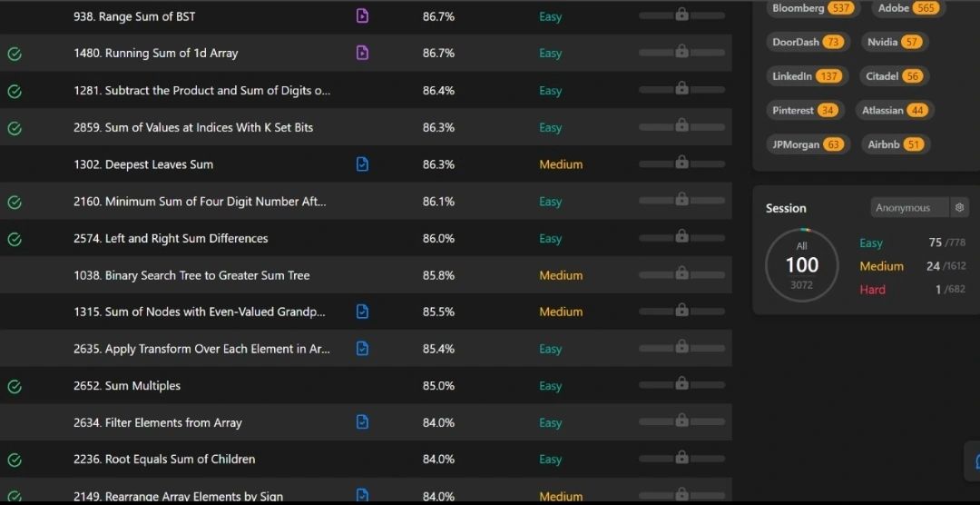Open video solution for Running Sum of 1d Array
The height and width of the screenshot is (505, 980).
pyautogui.click(x=362, y=53)
